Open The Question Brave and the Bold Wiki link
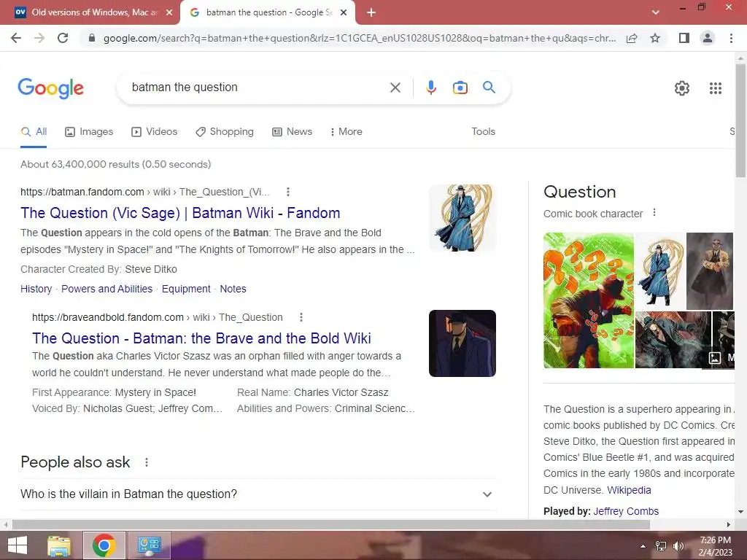This screenshot has height=560, width=747. [x=201, y=338]
